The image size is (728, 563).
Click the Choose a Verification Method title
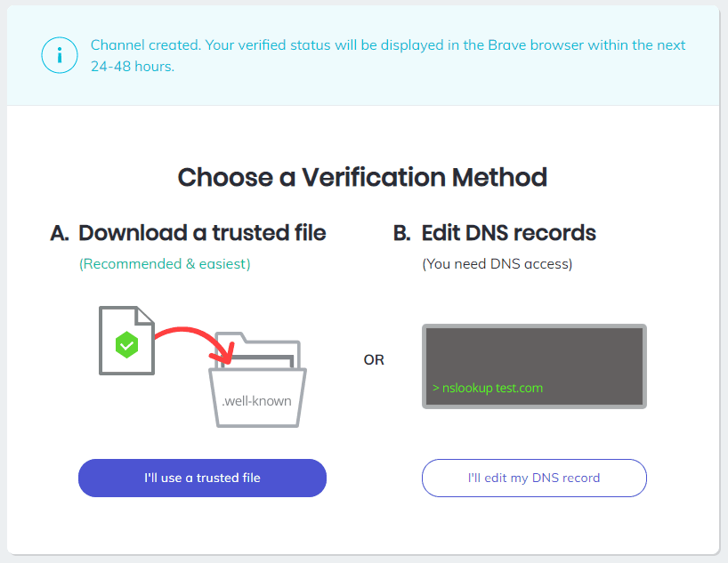point(362,177)
